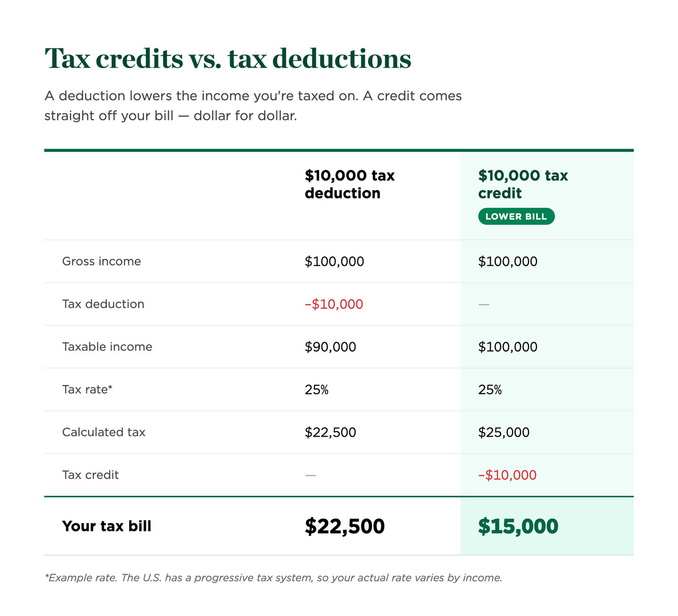This screenshot has height=616, width=678.
Task: Click the $25,000 calculated tax value
Action: pyautogui.click(x=504, y=432)
